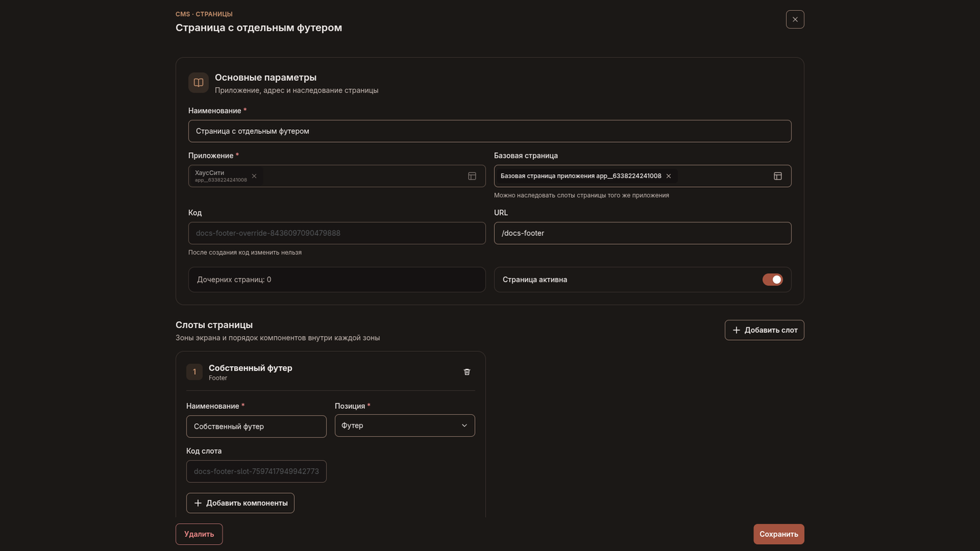Remove the Базовая страница chip
Image resolution: width=980 pixels, height=551 pixels.
tap(669, 176)
